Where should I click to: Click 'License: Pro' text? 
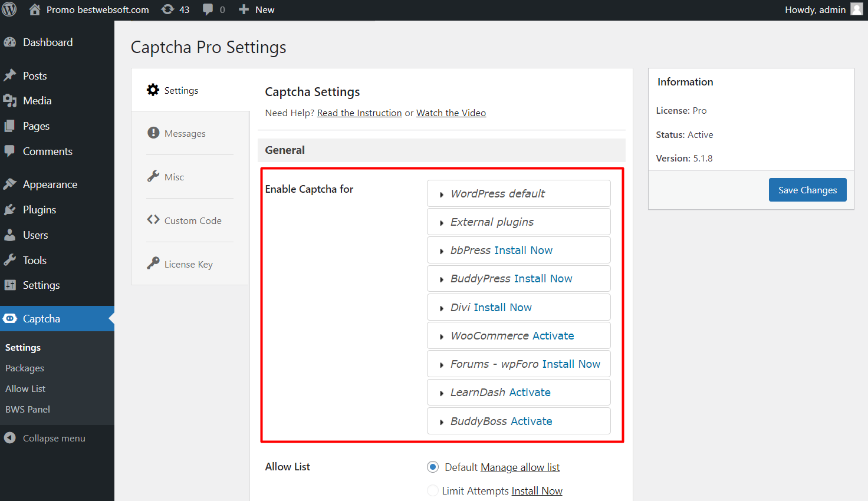[681, 110]
